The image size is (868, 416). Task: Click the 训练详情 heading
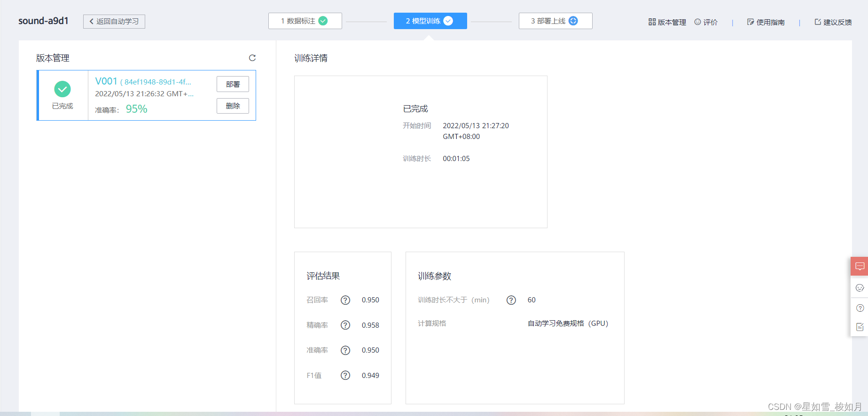[x=311, y=58]
